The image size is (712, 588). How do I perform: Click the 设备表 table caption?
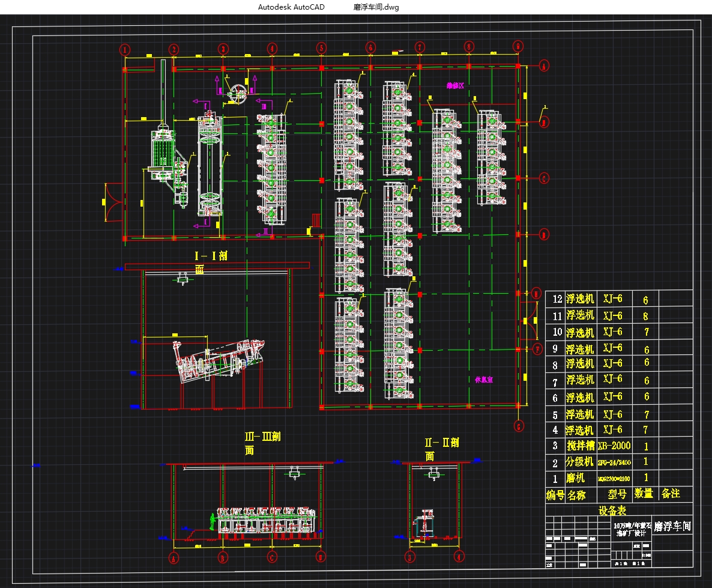point(612,511)
